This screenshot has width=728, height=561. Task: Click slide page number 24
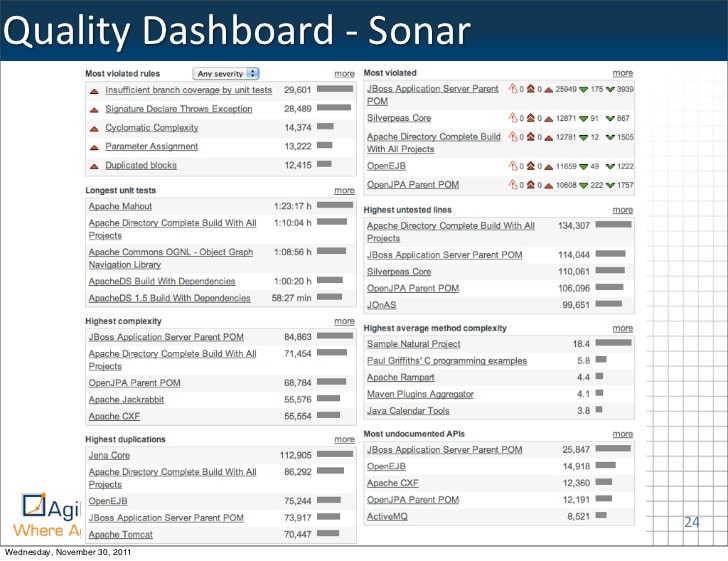tap(692, 523)
